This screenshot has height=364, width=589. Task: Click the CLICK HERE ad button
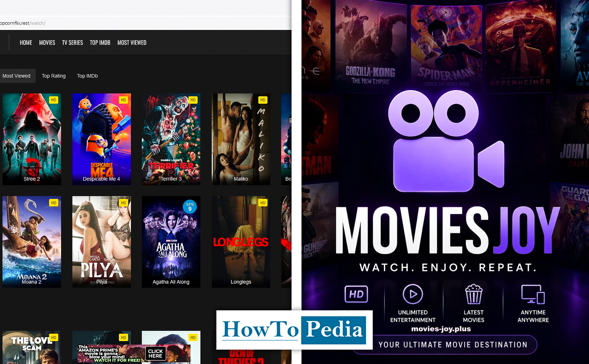155,353
